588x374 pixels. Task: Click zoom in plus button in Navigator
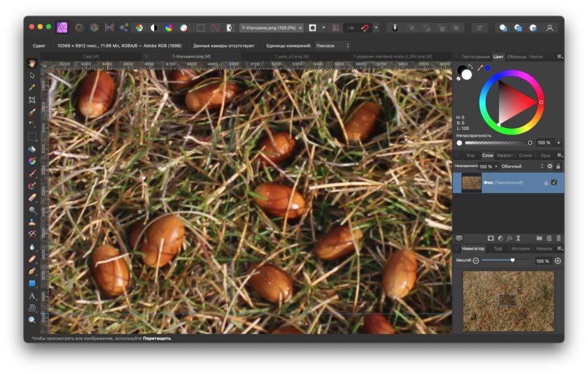point(558,261)
